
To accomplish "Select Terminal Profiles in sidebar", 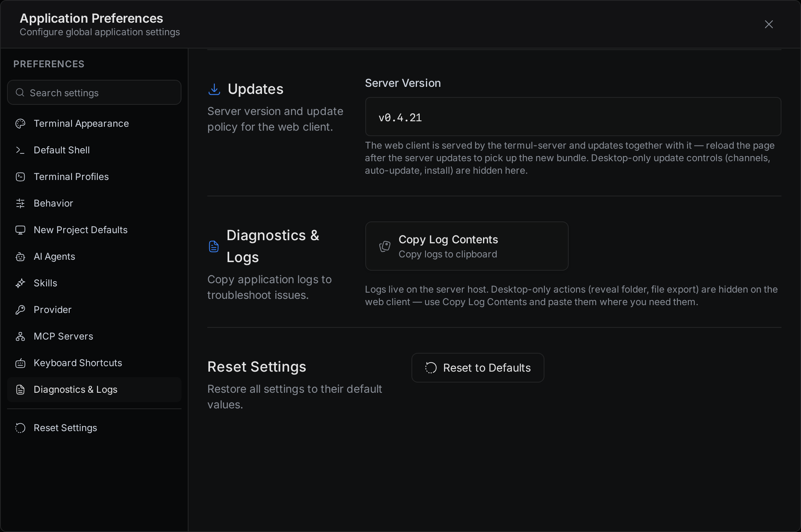I will point(94,177).
